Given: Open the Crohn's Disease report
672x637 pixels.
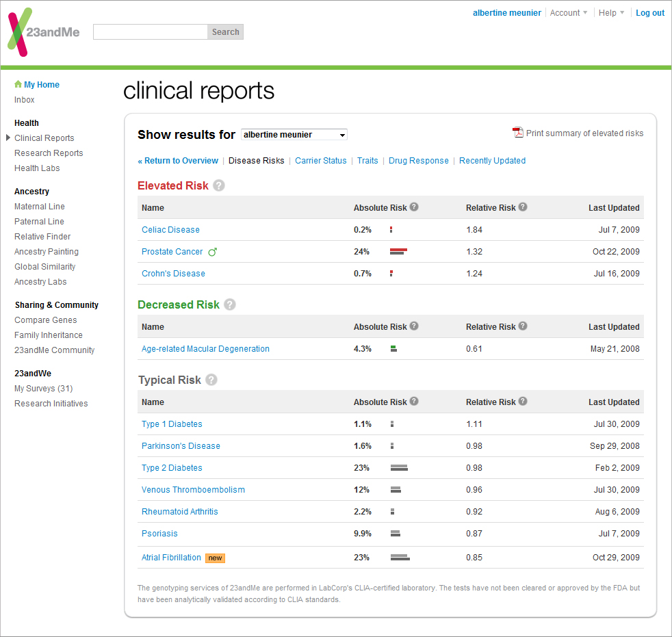Looking at the screenshot, I should click(x=174, y=273).
